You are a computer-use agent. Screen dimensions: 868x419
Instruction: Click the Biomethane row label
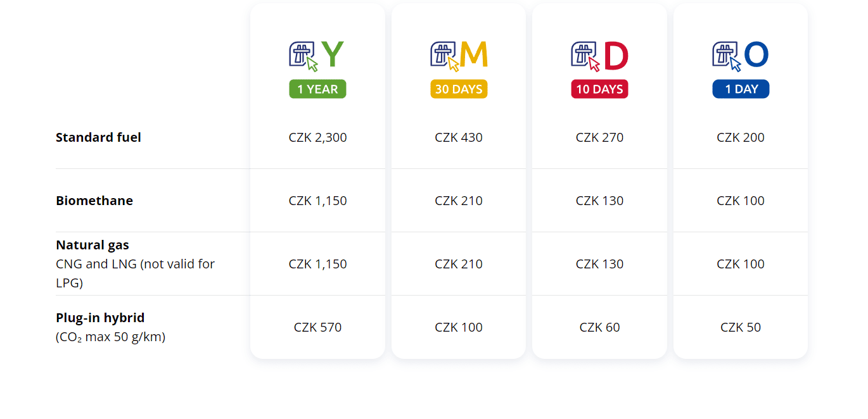tap(94, 201)
